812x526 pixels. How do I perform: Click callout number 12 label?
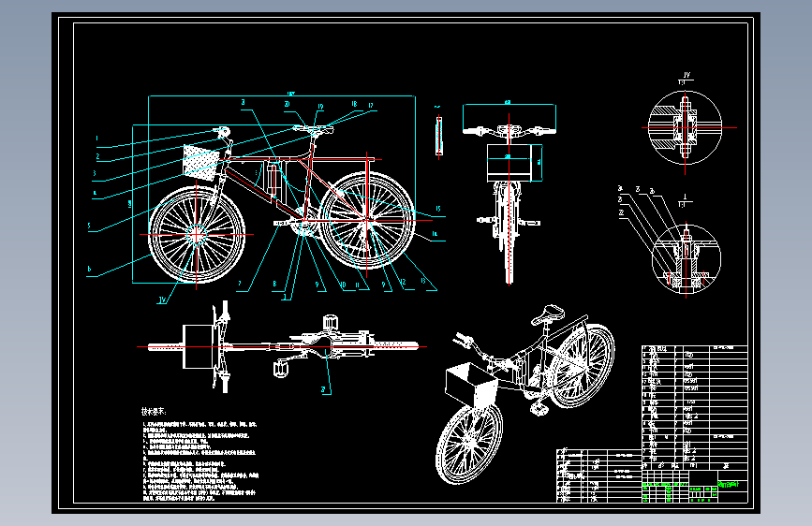(x=403, y=282)
